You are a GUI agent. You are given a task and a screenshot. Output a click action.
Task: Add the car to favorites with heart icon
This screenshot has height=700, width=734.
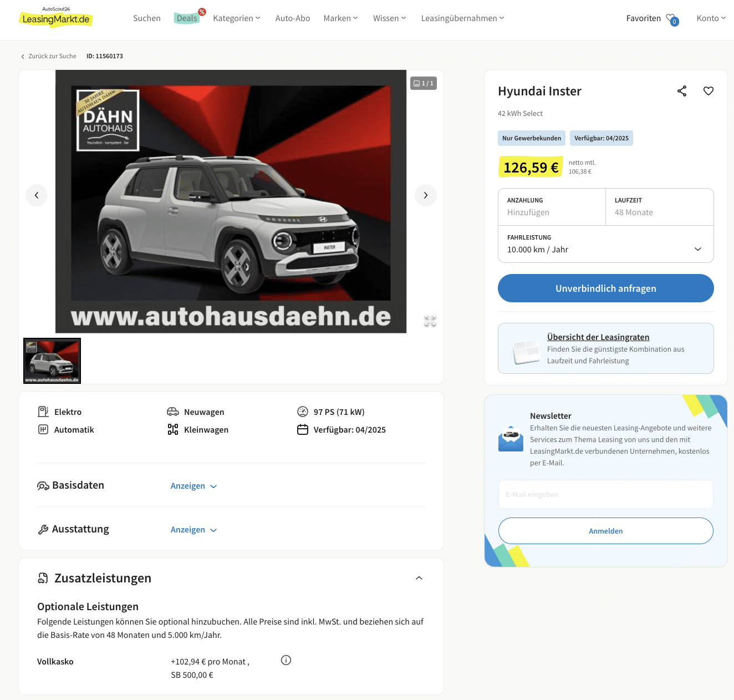click(708, 91)
